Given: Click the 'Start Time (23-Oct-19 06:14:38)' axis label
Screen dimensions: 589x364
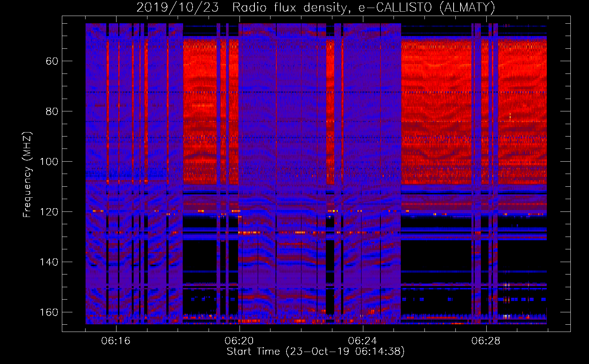Looking at the screenshot, I should (x=316, y=352).
